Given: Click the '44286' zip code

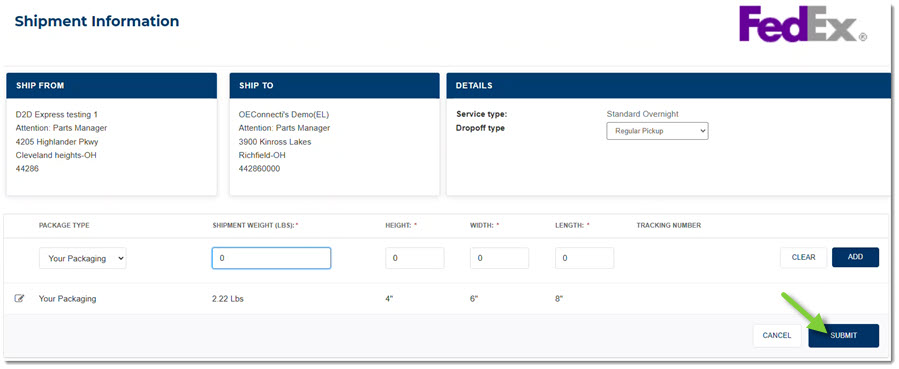Looking at the screenshot, I should click(27, 169).
